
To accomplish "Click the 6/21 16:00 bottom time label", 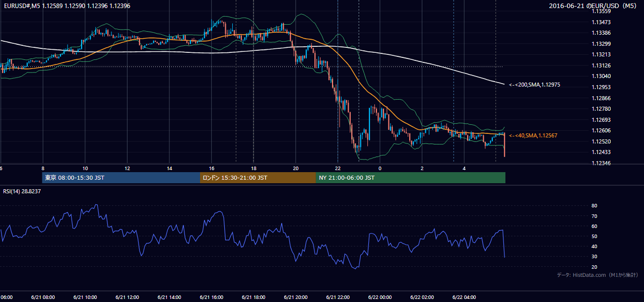I will tap(211, 297).
